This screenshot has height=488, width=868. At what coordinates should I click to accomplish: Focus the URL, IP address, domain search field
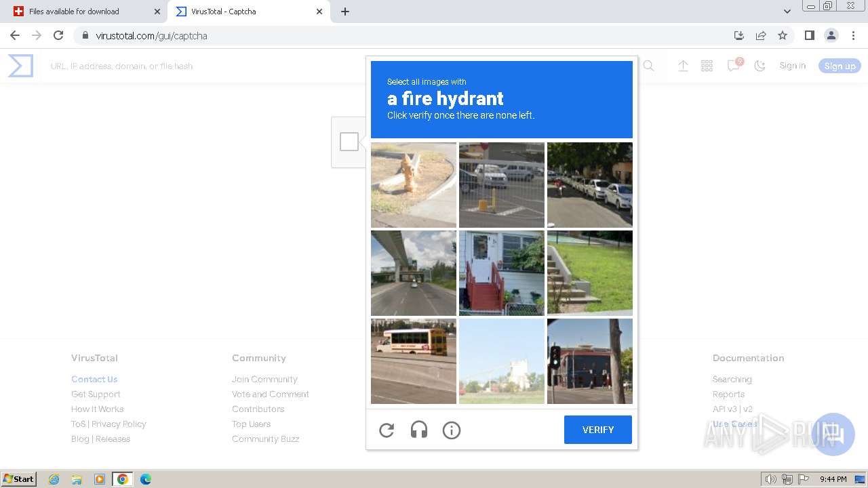click(339, 66)
